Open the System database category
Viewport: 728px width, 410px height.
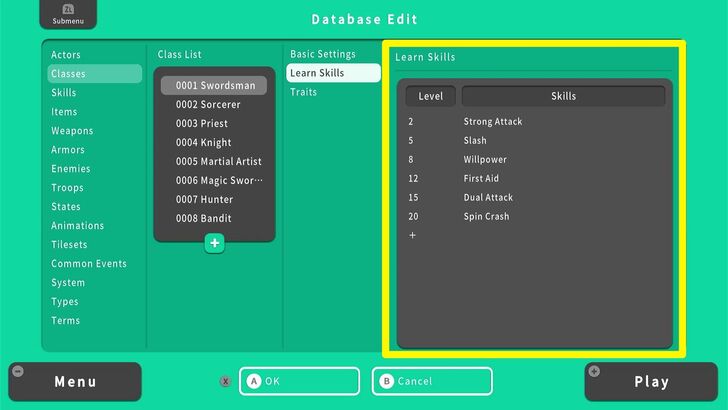coord(68,283)
